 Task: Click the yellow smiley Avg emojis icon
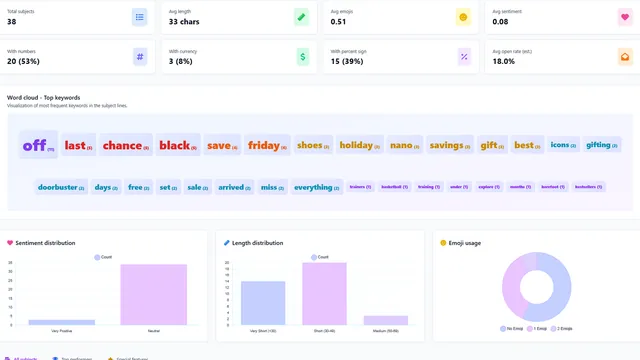(463, 17)
